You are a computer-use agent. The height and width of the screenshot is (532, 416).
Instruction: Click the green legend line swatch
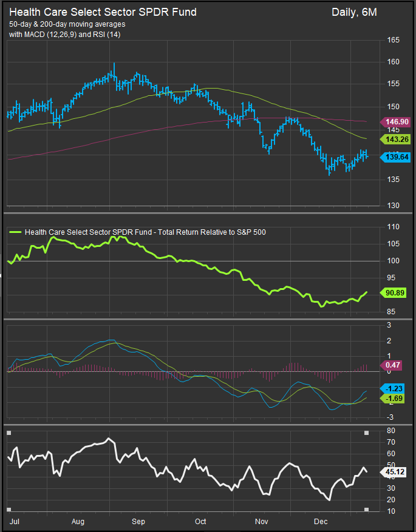[x=16, y=232]
